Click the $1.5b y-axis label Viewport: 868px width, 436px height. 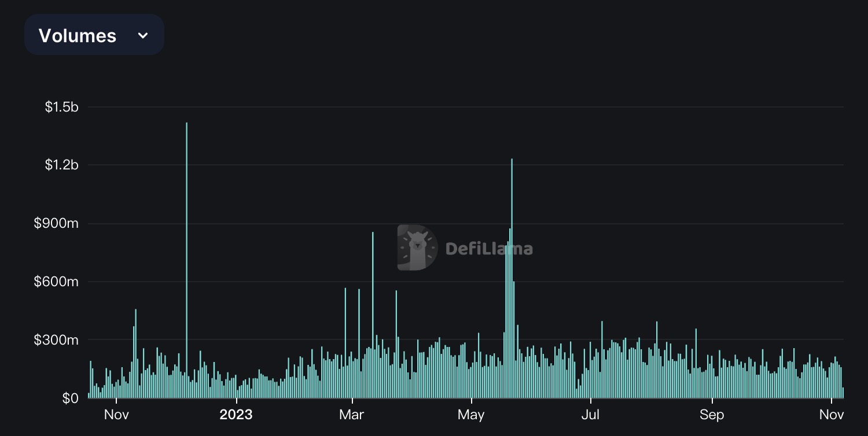[x=61, y=107]
